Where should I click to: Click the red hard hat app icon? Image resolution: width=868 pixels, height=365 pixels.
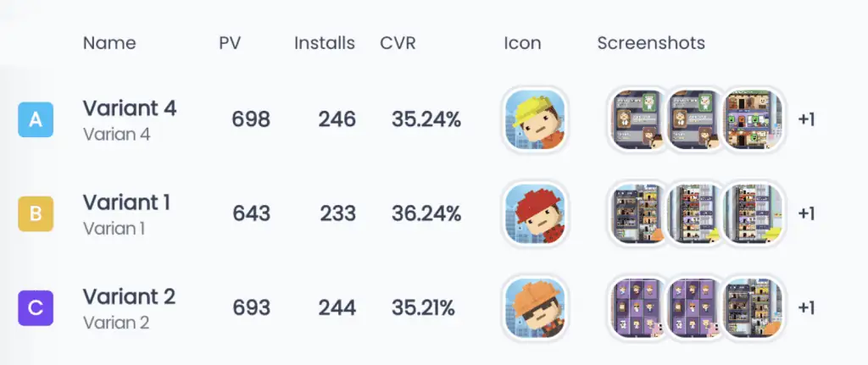point(535,213)
